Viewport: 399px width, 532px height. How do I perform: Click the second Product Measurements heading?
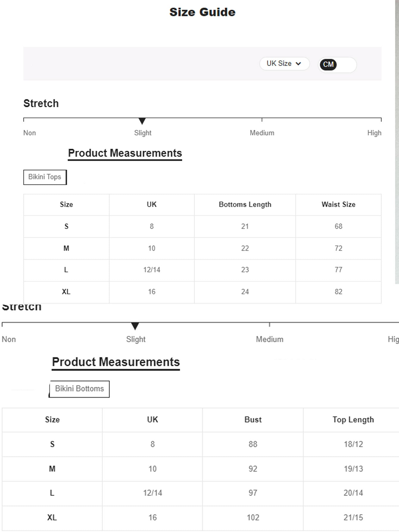coord(116,362)
